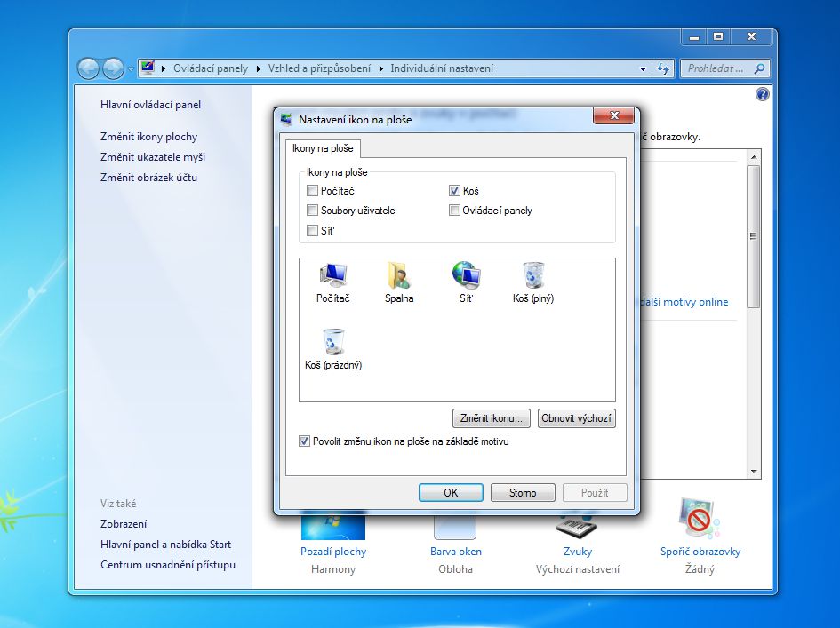Click the Použít apply button

tap(595, 493)
